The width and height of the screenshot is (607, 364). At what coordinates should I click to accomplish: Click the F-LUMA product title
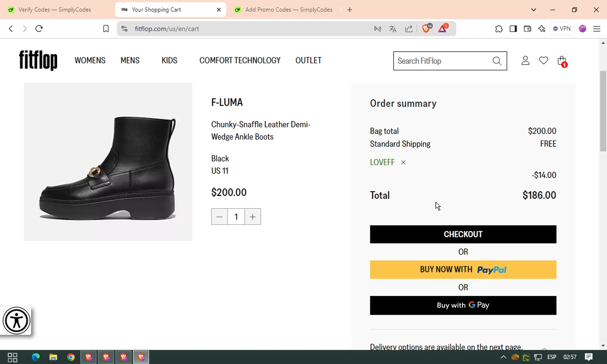(x=227, y=102)
